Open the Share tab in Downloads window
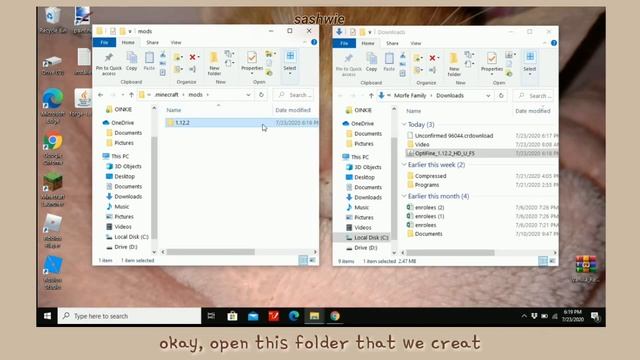This screenshot has width=640, height=360. coord(392,43)
